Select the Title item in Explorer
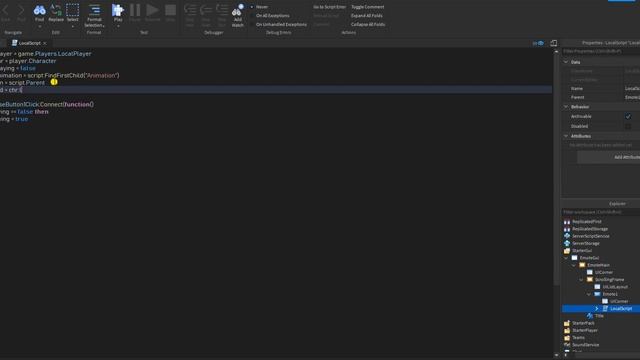 [599, 316]
